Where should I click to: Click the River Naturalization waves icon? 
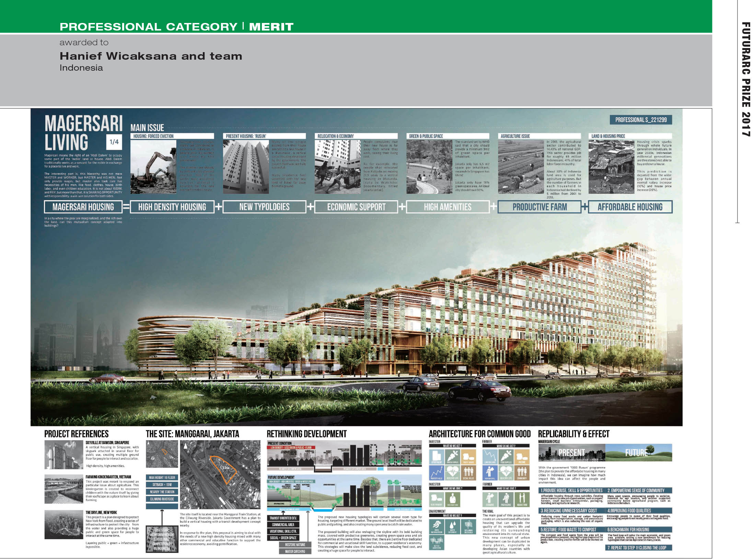tap(437, 527)
